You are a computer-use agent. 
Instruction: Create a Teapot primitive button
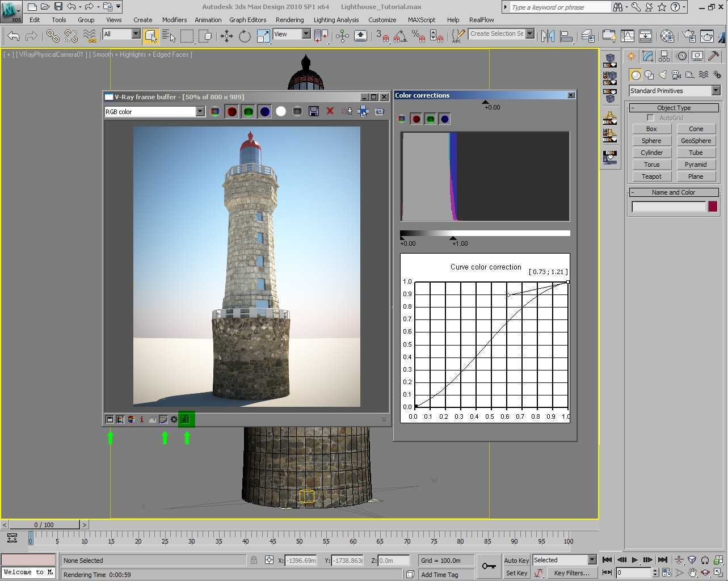pos(651,176)
